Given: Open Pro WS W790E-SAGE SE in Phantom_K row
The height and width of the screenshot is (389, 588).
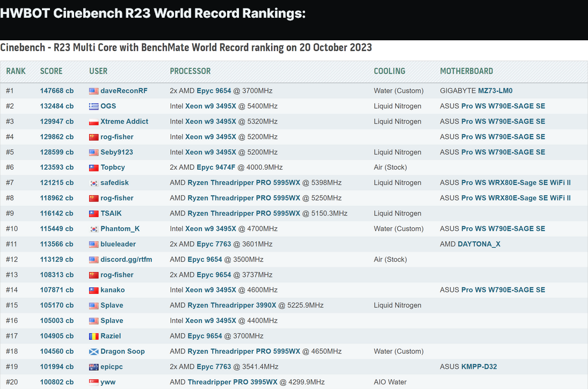Looking at the screenshot, I should (x=503, y=229).
